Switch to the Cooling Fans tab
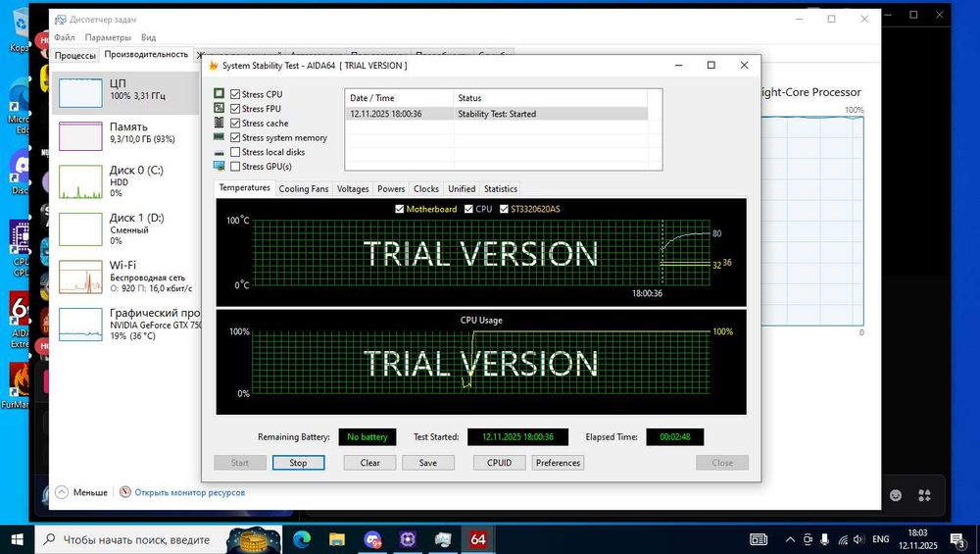Viewport: 980px width, 554px height. click(304, 188)
